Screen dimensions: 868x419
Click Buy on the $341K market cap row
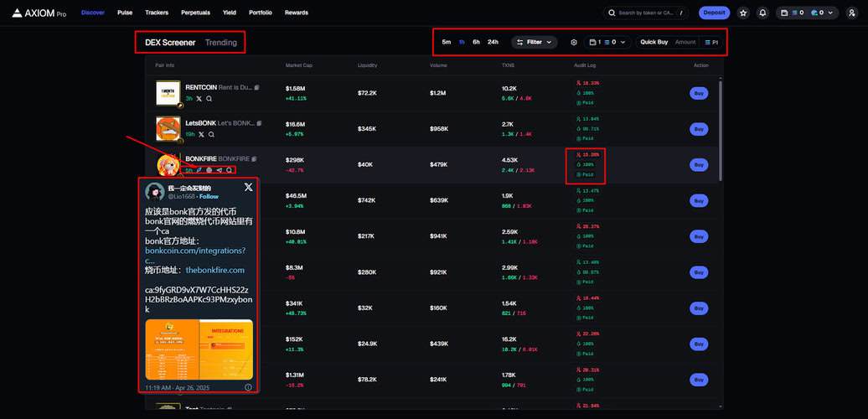click(x=699, y=308)
